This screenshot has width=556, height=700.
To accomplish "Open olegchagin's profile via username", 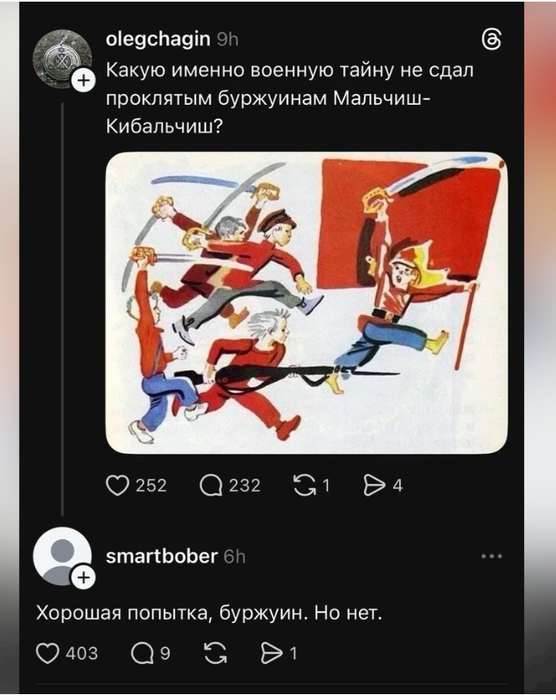I will pos(158,39).
